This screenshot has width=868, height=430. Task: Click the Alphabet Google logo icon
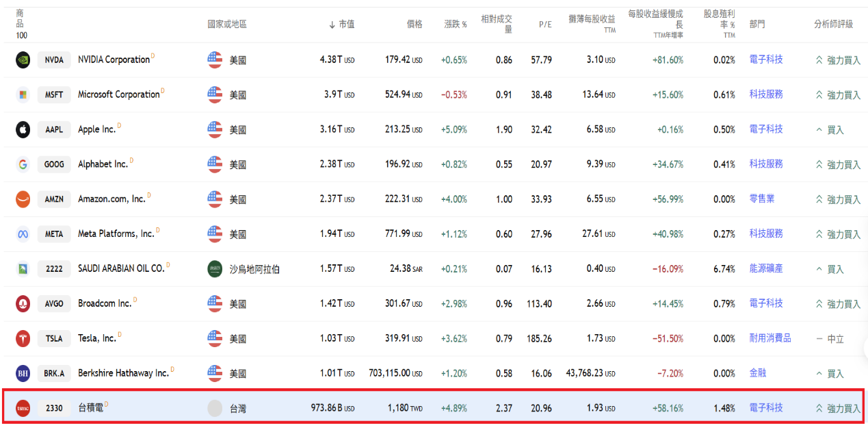tap(23, 164)
